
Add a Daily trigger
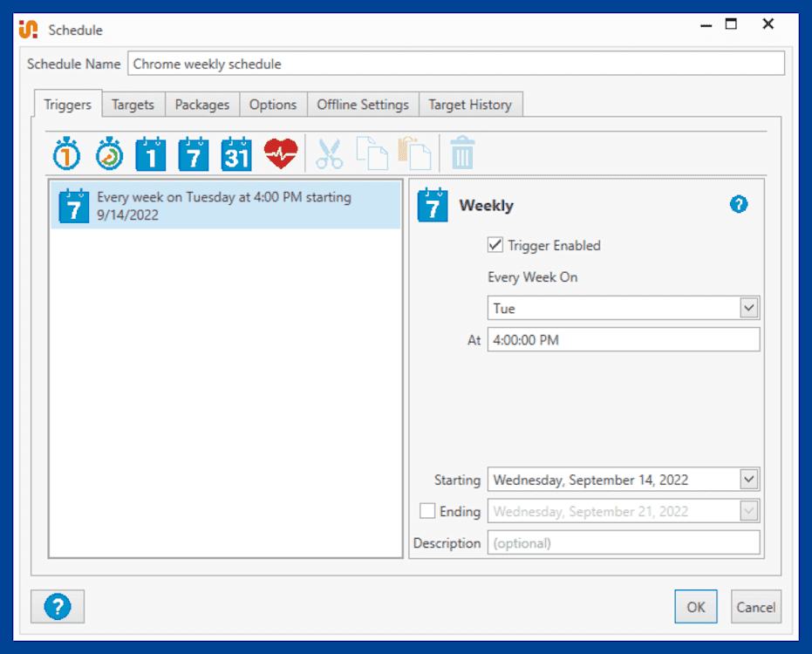point(150,153)
